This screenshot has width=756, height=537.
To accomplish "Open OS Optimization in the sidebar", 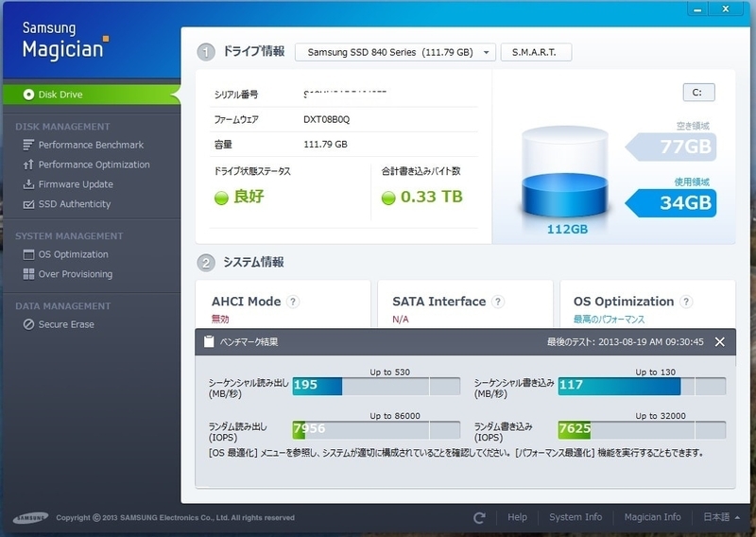I will tap(74, 254).
